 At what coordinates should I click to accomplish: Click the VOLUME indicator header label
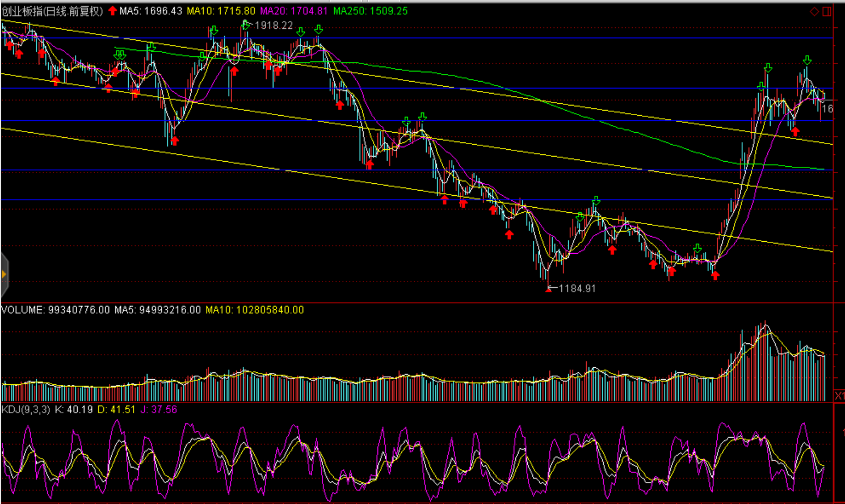click(55, 310)
